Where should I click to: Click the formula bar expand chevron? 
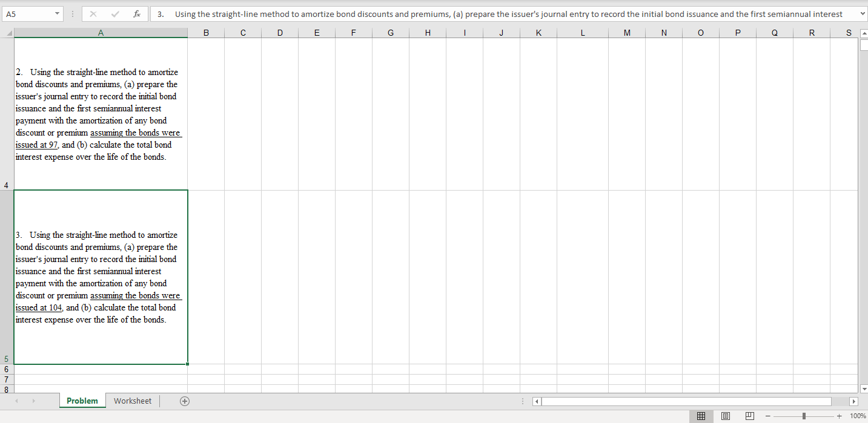coord(863,13)
